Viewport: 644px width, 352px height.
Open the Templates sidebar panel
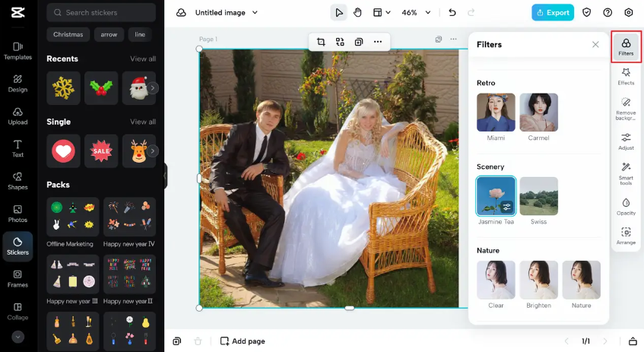pyautogui.click(x=17, y=51)
